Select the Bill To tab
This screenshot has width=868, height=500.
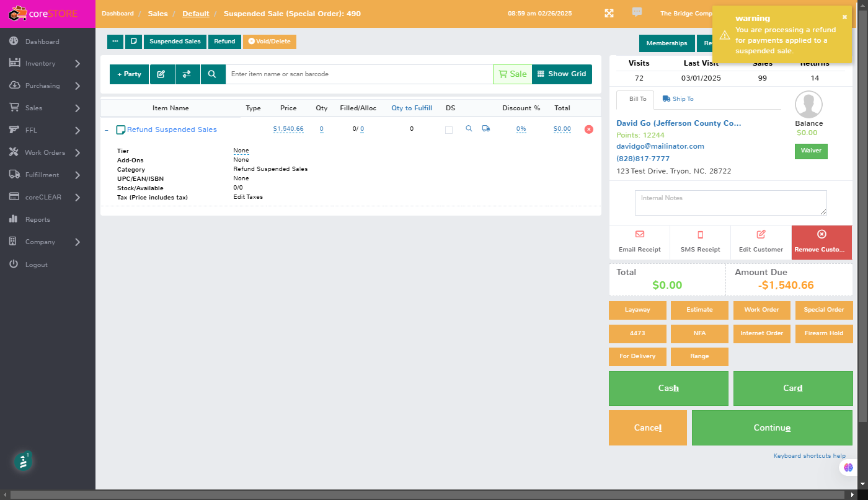coord(635,99)
